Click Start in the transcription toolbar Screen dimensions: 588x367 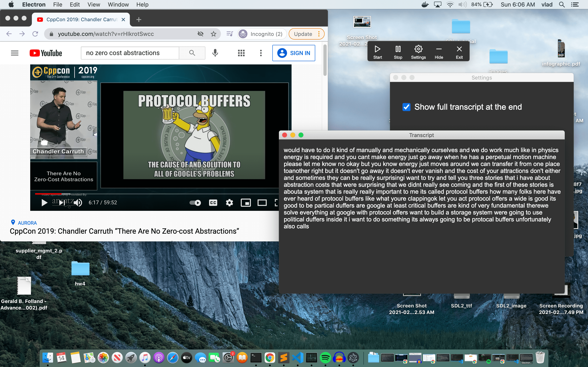pos(377,52)
